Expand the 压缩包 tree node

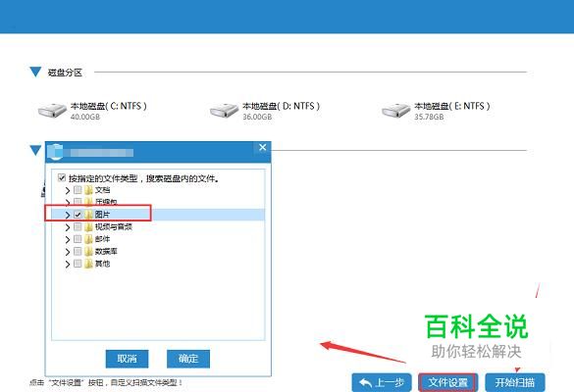[68, 202]
